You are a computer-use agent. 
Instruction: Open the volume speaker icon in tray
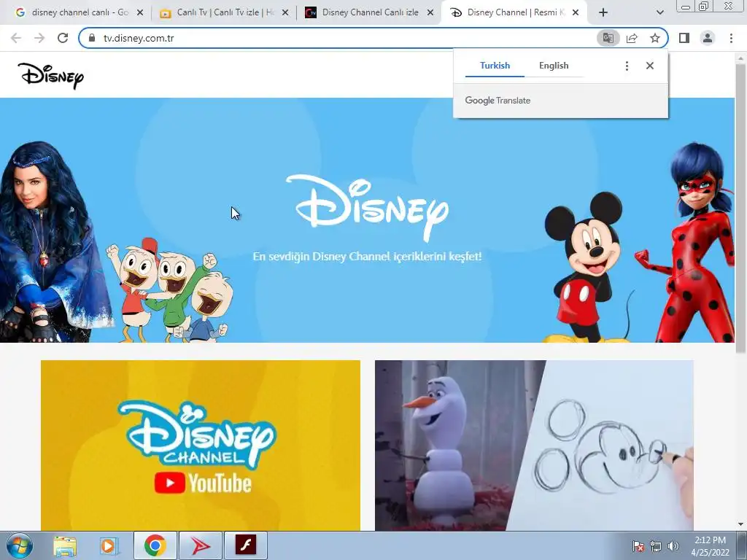(673, 546)
